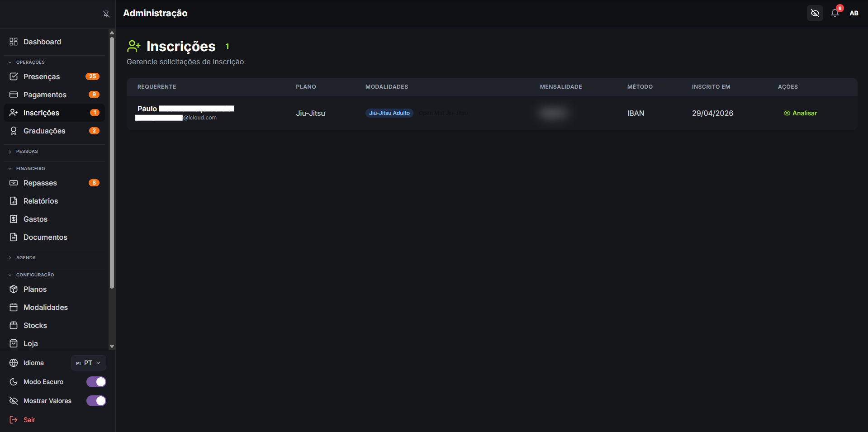868x432 pixels.
Task: Click the orange 2 badge on Graduações
Action: 94,131
